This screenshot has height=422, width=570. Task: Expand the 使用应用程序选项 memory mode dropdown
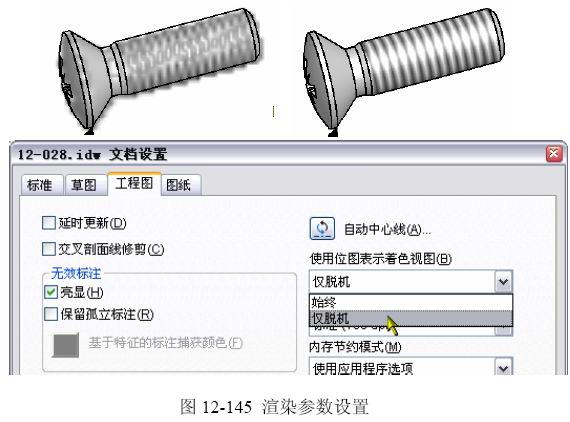tap(503, 367)
